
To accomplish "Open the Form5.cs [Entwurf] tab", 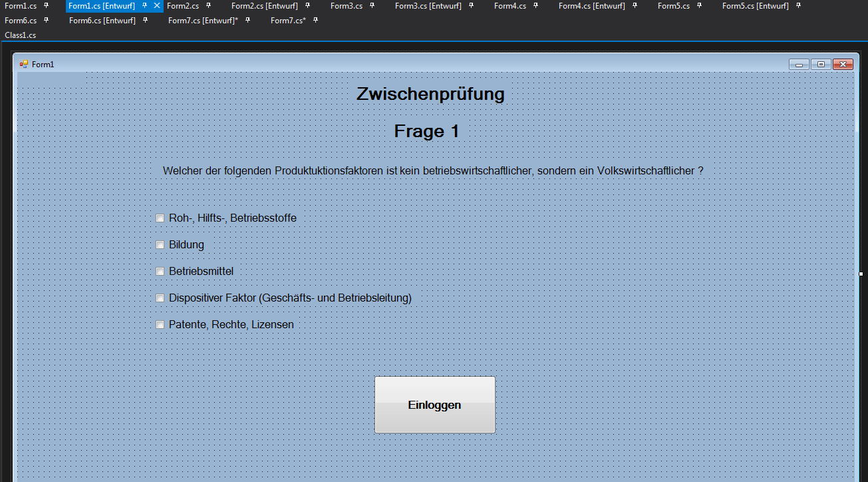I will click(756, 6).
